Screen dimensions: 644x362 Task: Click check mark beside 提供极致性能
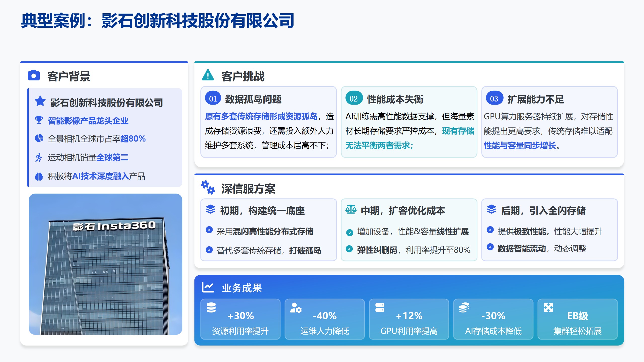[x=490, y=230]
